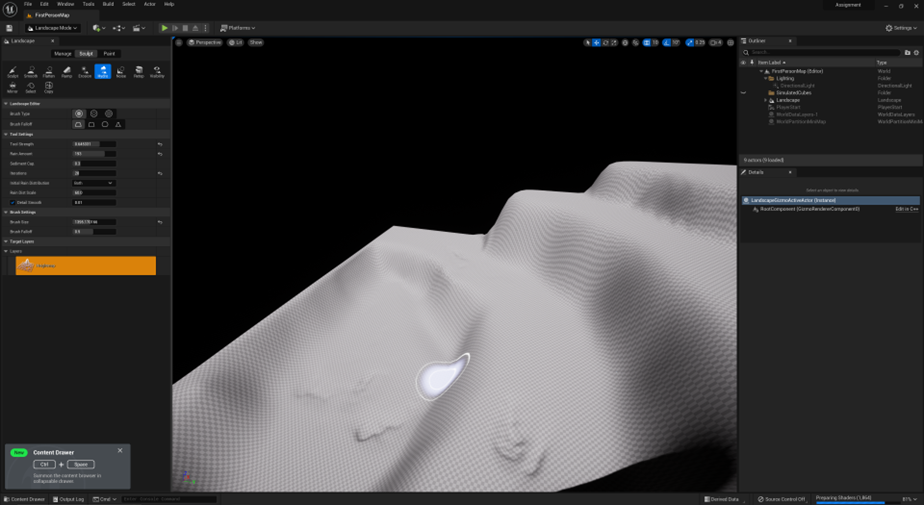The height and width of the screenshot is (505, 924).
Task: Click the Outliner search field
Action: (x=824, y=52)
